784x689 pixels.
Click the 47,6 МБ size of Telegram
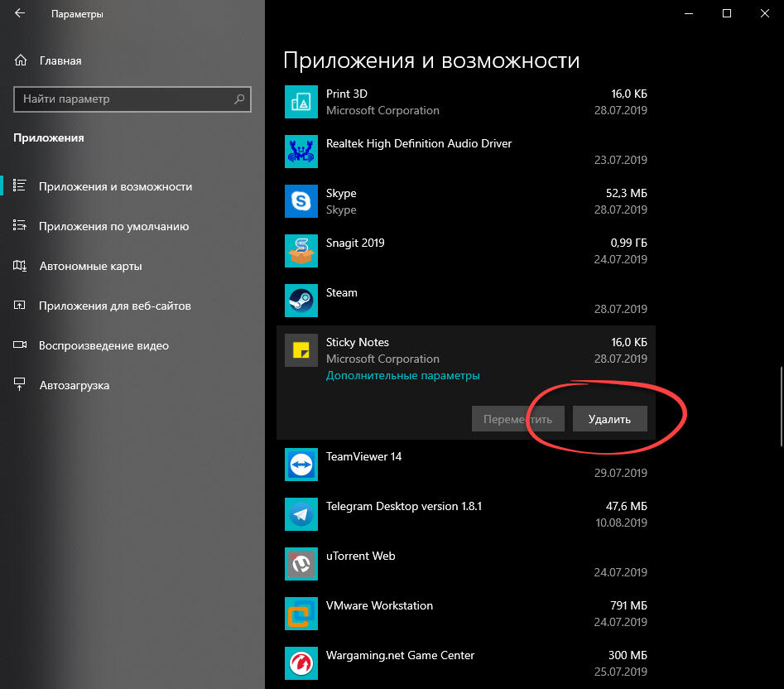click(626, 506)
